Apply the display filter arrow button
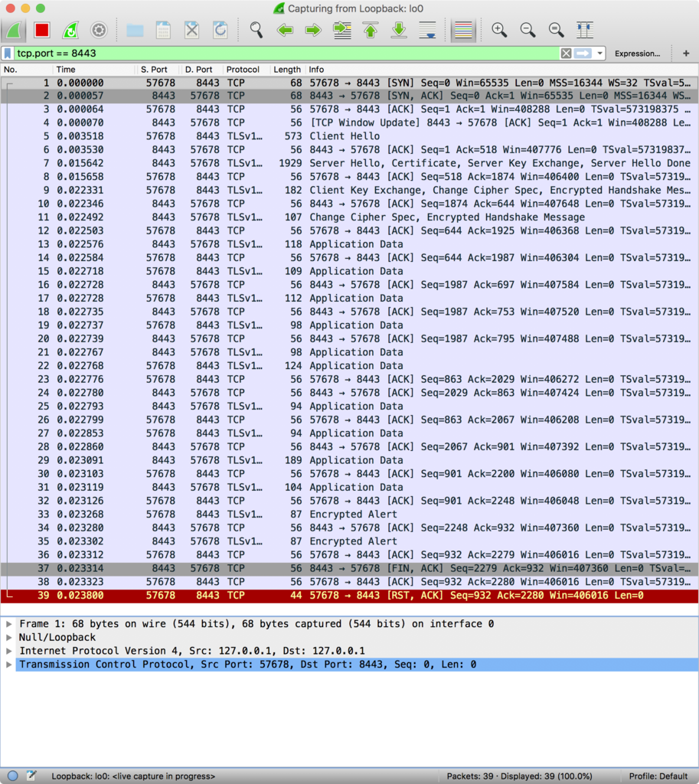The height and width of the screenshot is (784, 699). click(583, 54)
